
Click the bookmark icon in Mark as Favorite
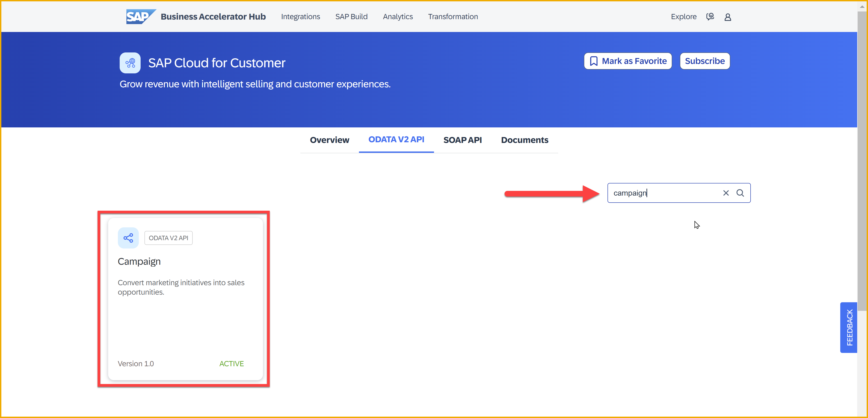tap(594, 61)
